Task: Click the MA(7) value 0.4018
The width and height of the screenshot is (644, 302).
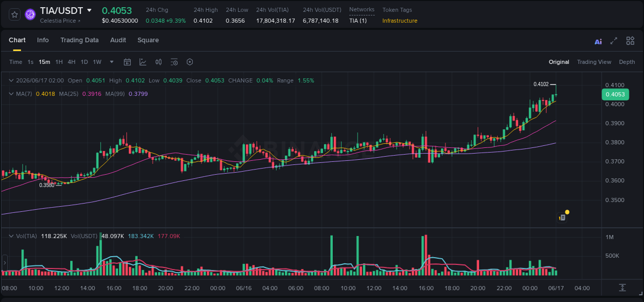Action: coord(45,94)
